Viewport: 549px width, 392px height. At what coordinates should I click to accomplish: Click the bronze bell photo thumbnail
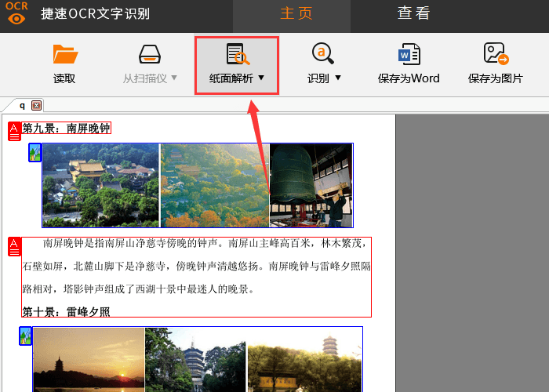pyautogui.click(x=311, y=185)
